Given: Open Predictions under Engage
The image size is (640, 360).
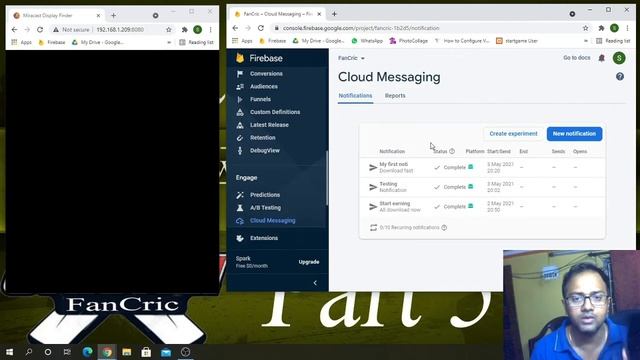Looking at the screenshot, I should 265,195.
